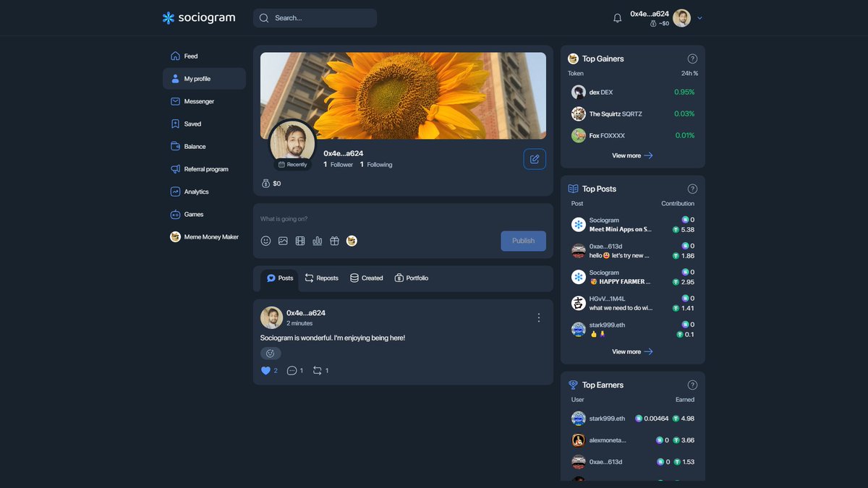Open Games in the sidebar
868x488 pixels.
tap(204, 214)
